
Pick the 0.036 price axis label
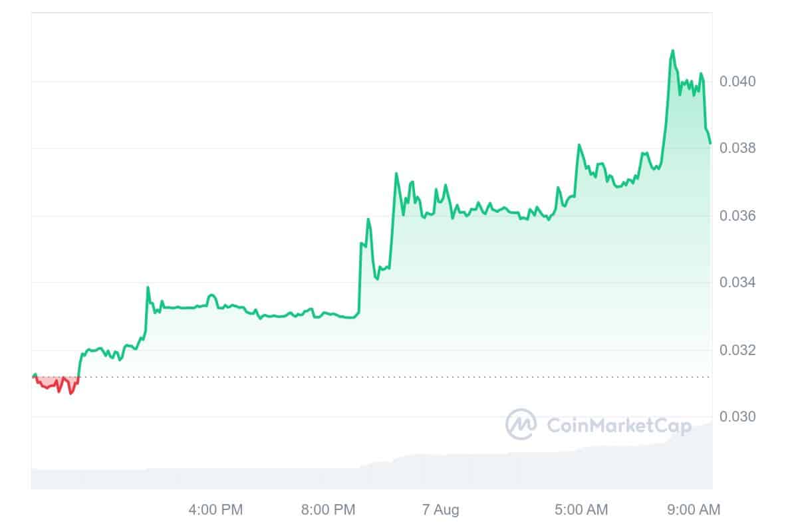737,216
